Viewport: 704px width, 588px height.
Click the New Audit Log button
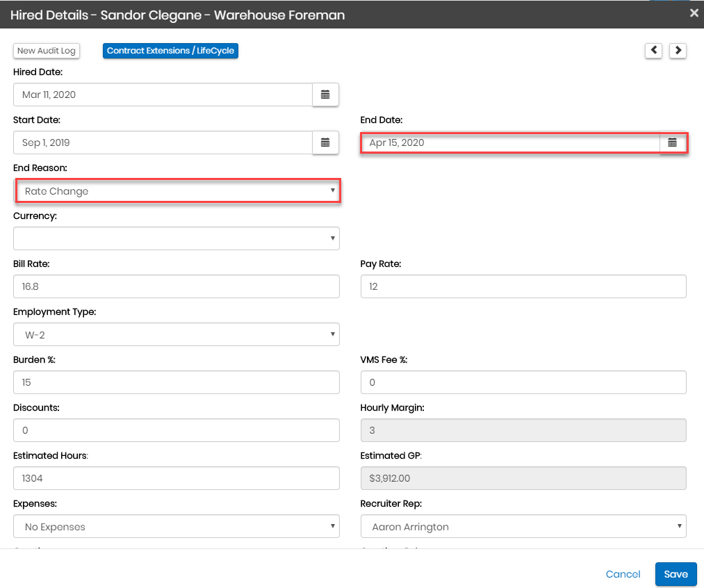(x=47, y=51)
